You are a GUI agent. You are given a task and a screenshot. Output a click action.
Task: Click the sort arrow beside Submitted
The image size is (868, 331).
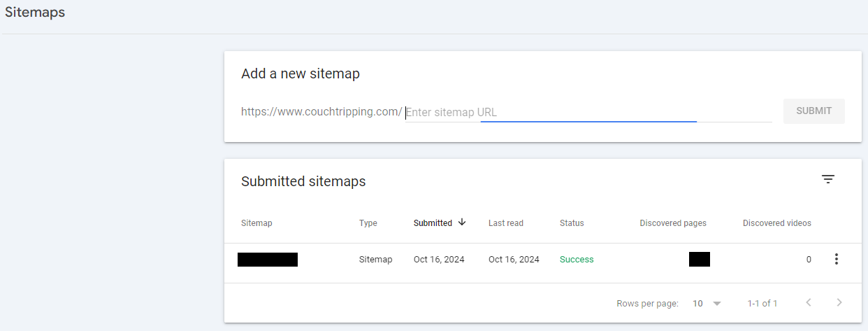coord(462,223)
